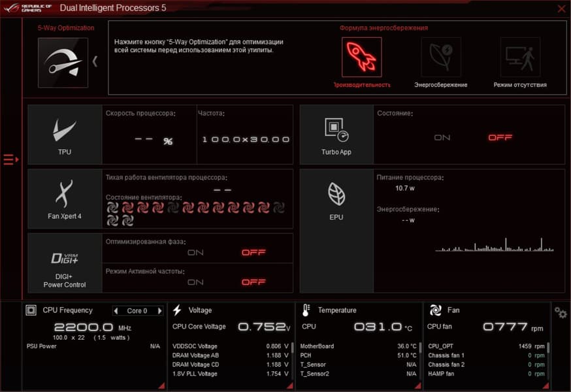Click the Chassis fan 2 row
The width and height of the screenshot is (571, 392).
(487, 365)
